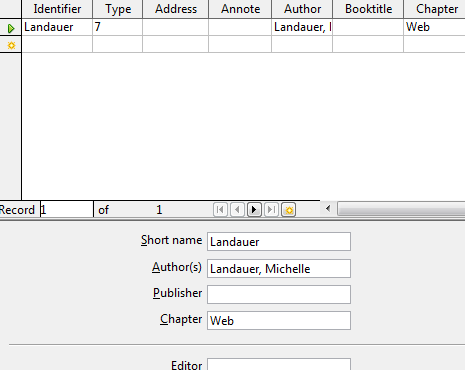The image size is (465, 370).
Task: Click empty Booktitle cell in Landauer row
Action: click(368, 27)
